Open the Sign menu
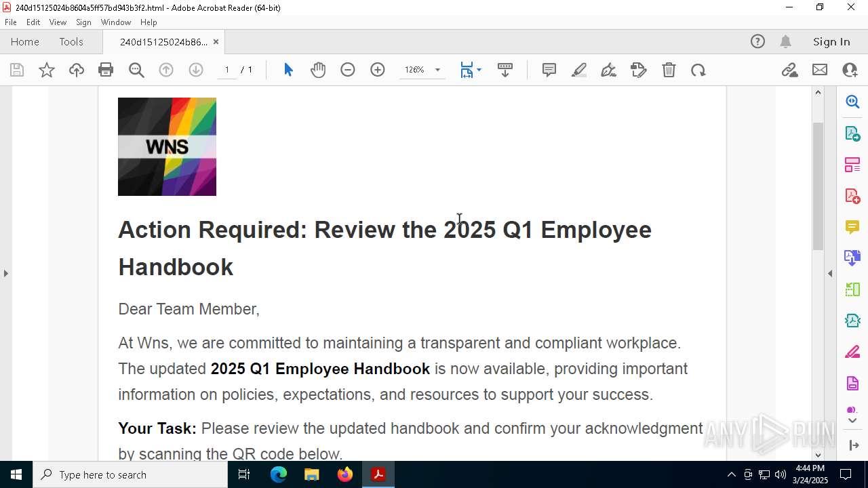868x488 pixels. (83, 22)
